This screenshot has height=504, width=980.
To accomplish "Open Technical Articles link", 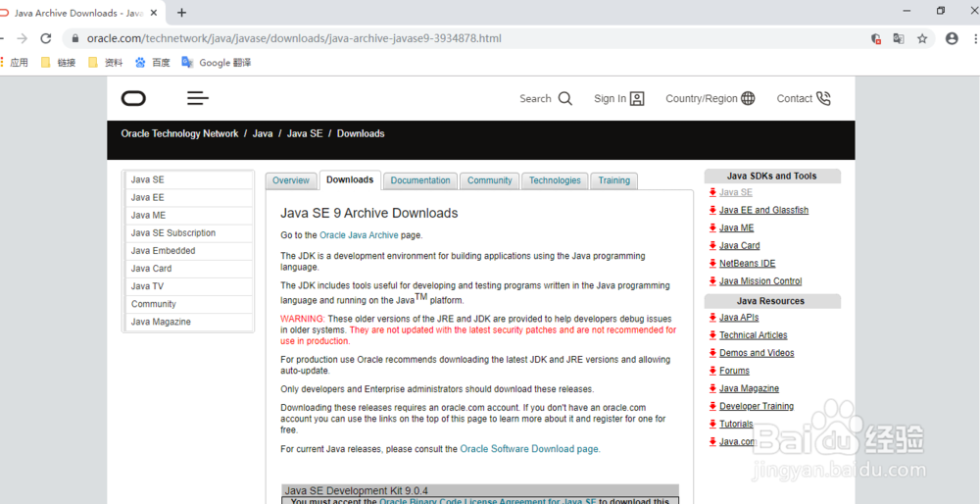I will (x=753, y=335).
